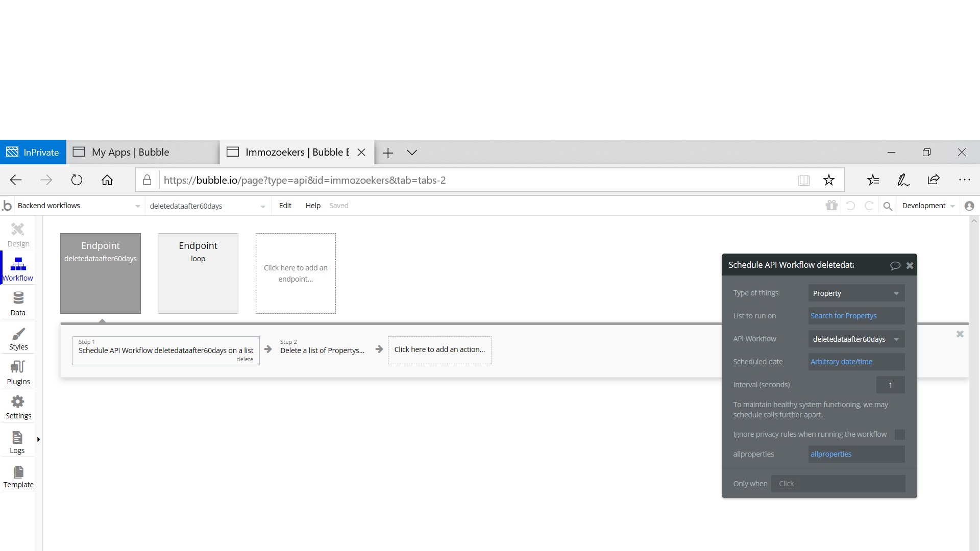Select the deletedataafter60days endpoint box
980x551 pixels.
click(101, 273)
